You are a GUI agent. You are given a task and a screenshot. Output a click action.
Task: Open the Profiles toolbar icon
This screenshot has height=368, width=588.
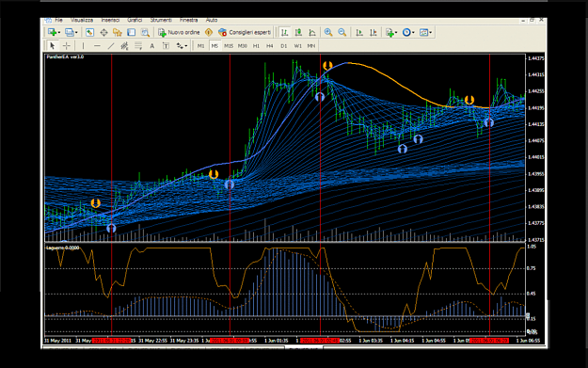[69, 33]
